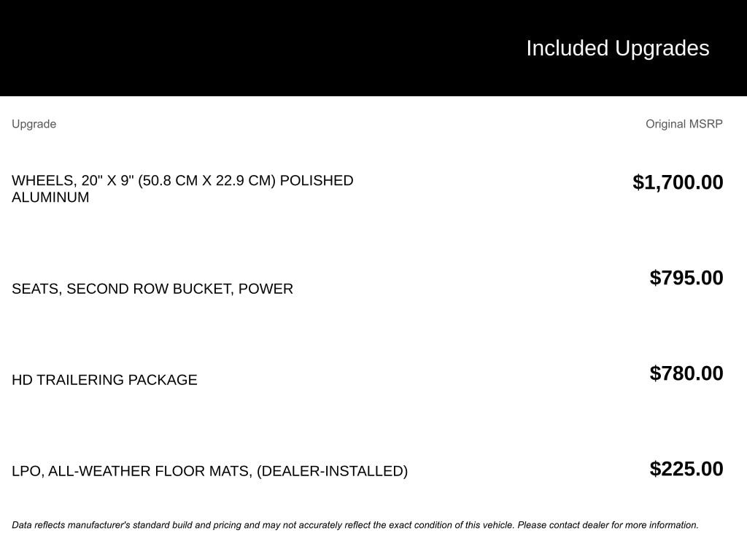Click the $795.00 seats price
The height and width of the screenshot is (560, 747).
(x=686, y=278)
